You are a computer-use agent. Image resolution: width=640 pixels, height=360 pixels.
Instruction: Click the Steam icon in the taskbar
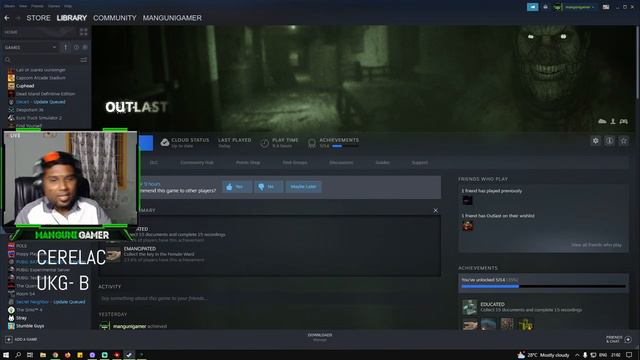tap(129, 355)
